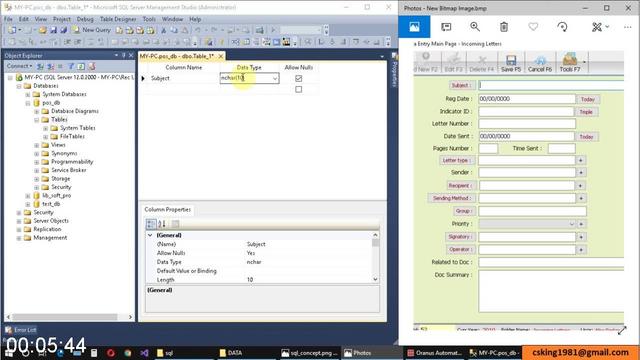Viewport: 640px width, 360px height.
Task: Click the Object Explorer horizontal scrollbar
Action: pos(64,317)
